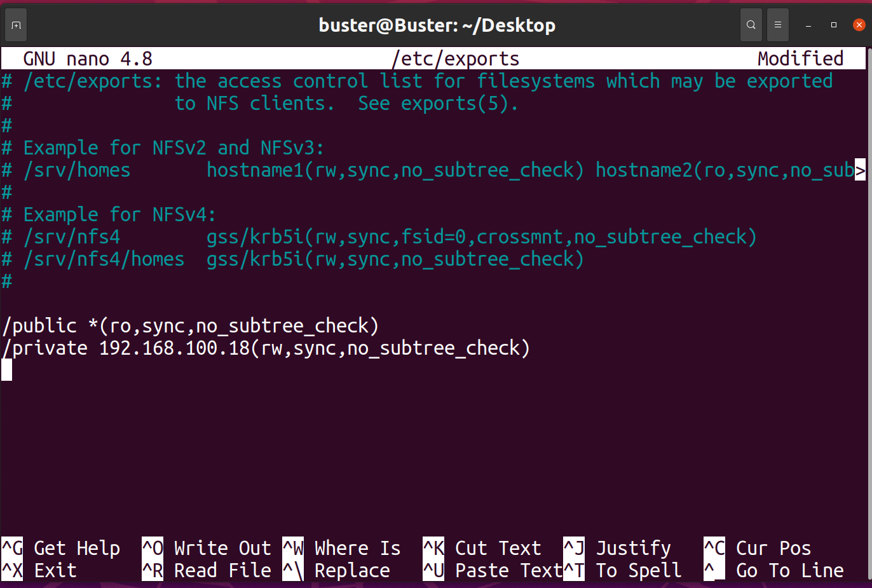Open the terminal search magnifier icon
This screenshot has height=588, width=872.
(x=751, y=25)
